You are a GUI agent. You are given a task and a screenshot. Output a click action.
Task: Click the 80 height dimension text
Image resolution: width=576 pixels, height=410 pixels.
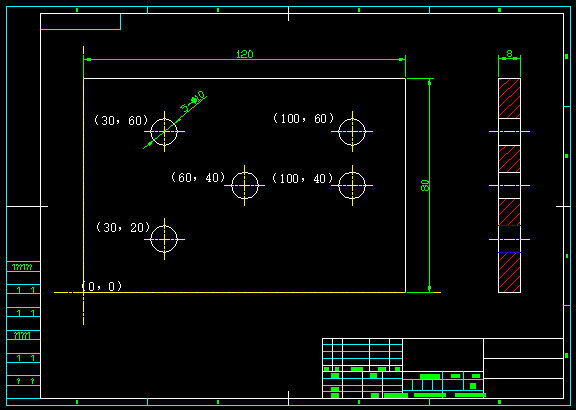[x=425, y=185]
